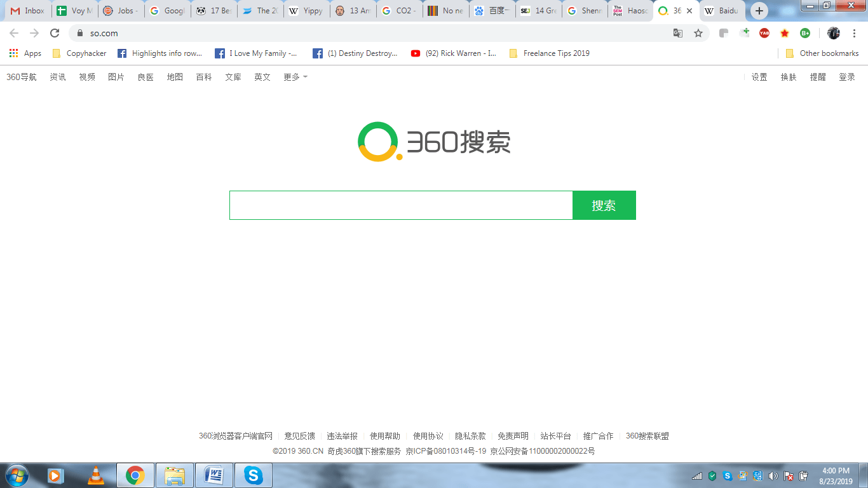Image resolution: width=868 pixels, height=488 pixels.
Task: Open the 资讯 news link
Action: click(x=58, y=77)
